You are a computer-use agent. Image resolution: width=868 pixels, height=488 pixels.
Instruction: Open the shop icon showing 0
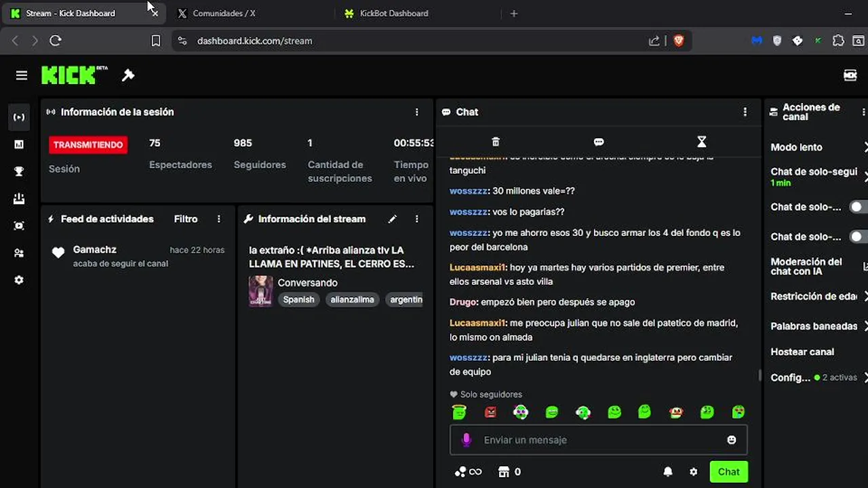(x=509, y=472)
